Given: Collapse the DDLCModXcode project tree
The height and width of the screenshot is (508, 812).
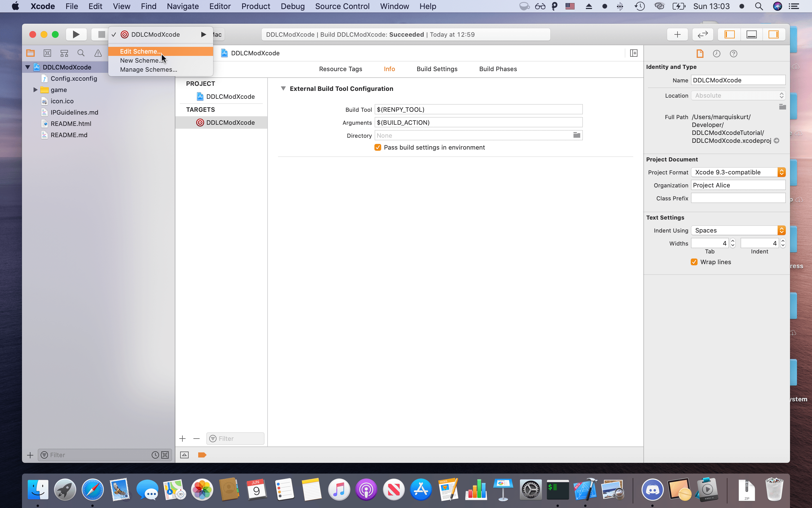Looking at the screenshot, I should point(28,67).
